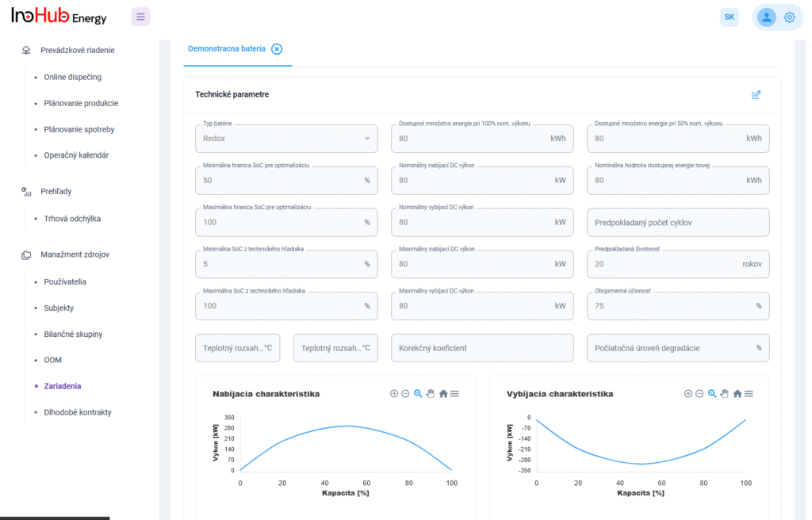
Task: Open Plánovanie produkcie in sidebar
Action: (x=81, y=103)
